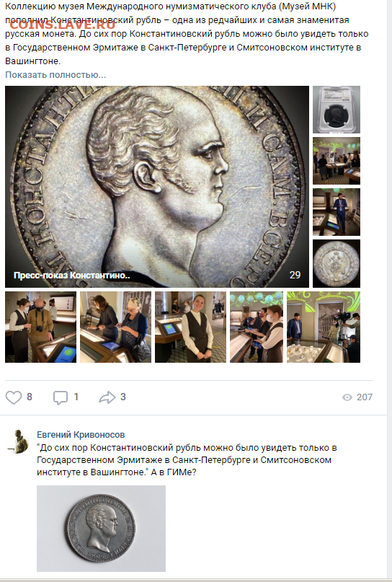Image resolution: width=392 pixels, height=582 pixels.
Task: View photo of smiling woman in vest
Action: [190, 327]
